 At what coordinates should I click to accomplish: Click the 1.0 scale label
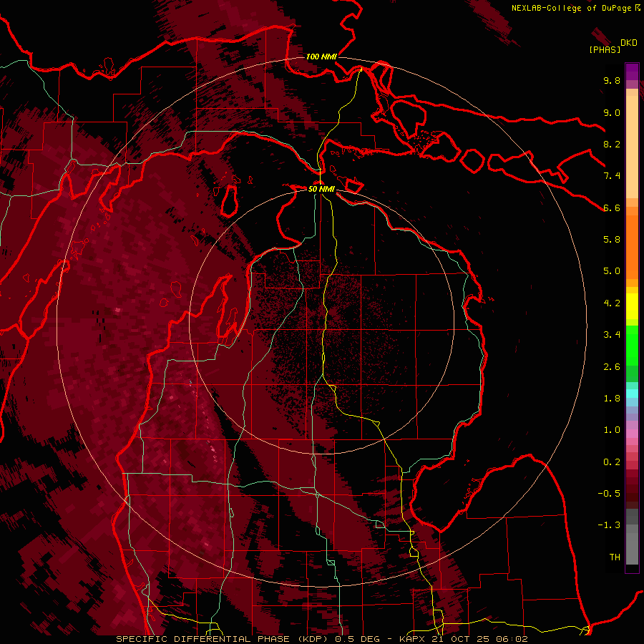tap(612, 430)
